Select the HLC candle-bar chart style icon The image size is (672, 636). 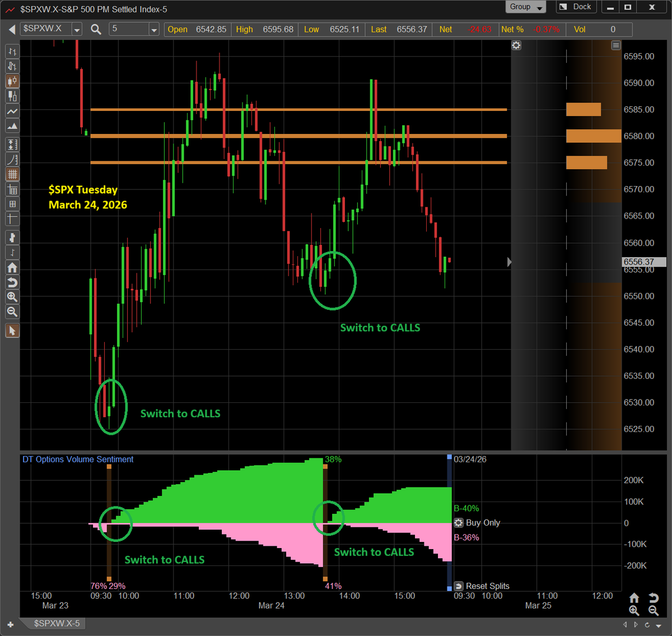[x=12, y=66]
